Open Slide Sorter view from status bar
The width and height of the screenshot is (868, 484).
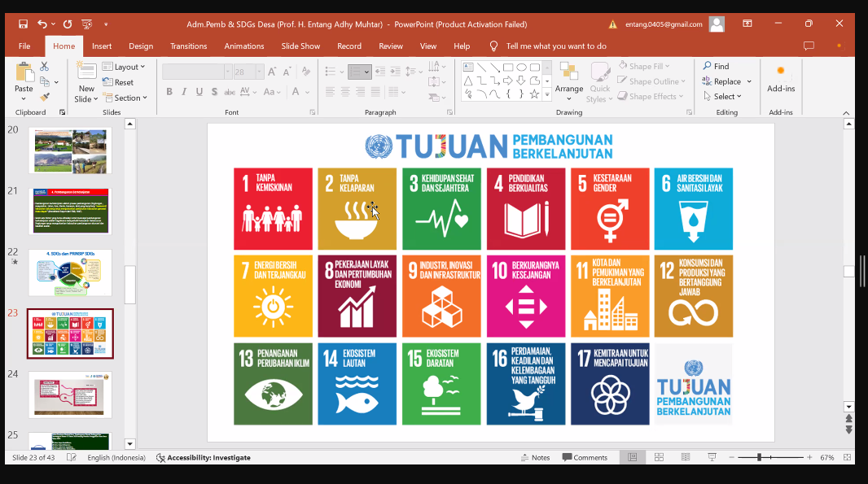659,458
